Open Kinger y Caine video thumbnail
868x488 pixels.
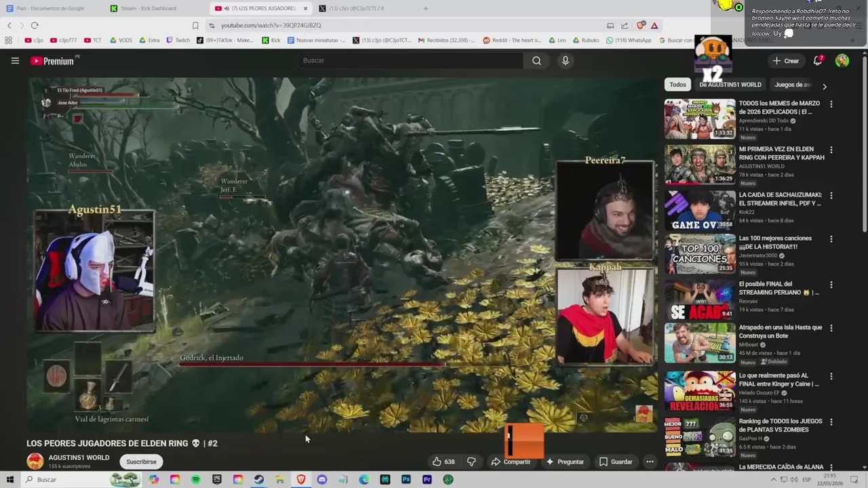coord(700,390)
